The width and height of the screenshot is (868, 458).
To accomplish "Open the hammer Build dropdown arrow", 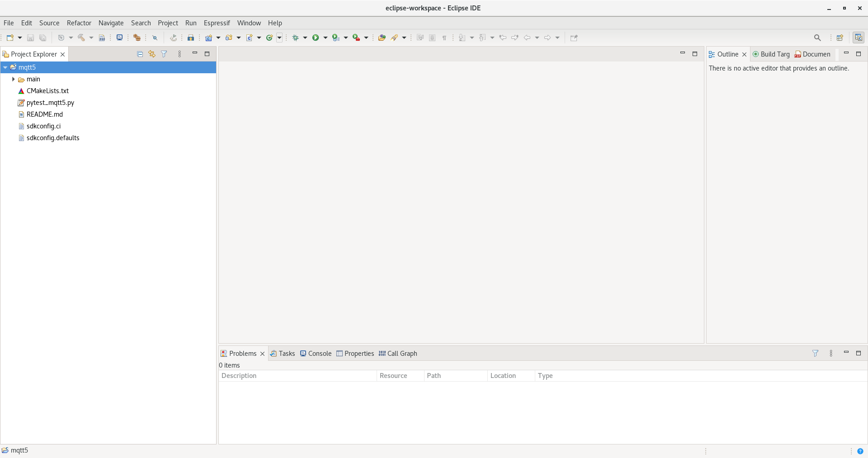I will [91, 38].
